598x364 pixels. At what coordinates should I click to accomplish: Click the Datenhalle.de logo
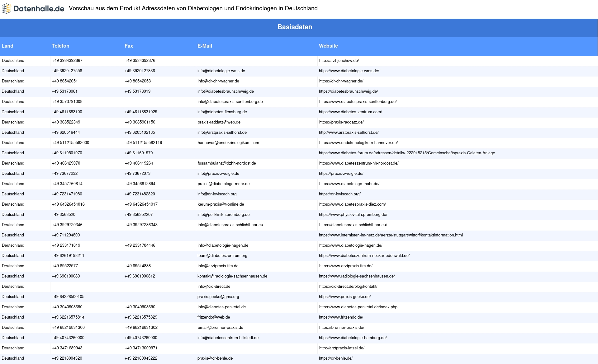tap(33, 9)
